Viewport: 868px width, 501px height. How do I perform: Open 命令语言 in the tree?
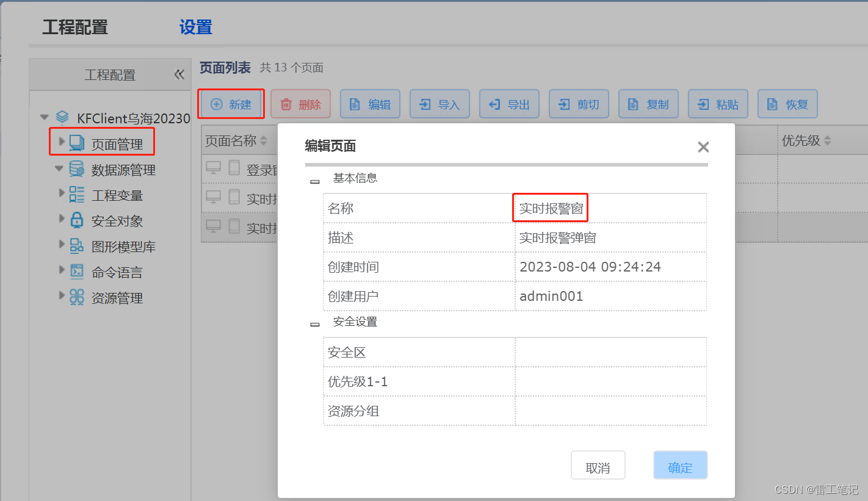(x=117, y=273)
